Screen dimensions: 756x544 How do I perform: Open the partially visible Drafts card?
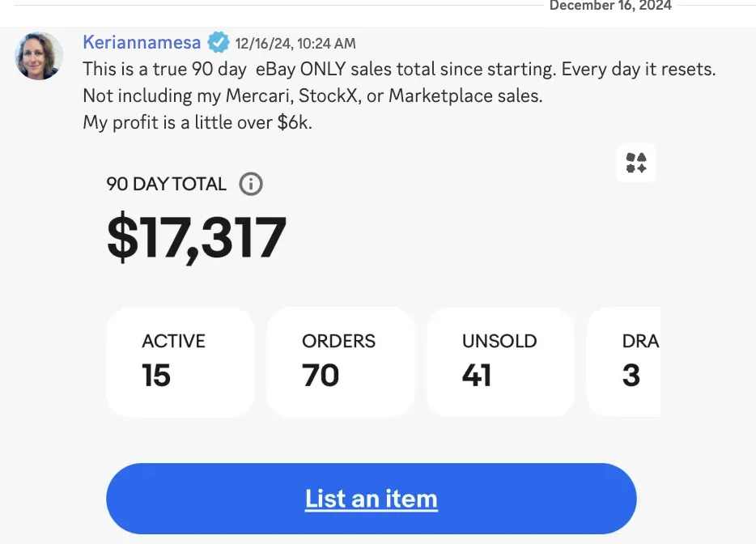(x=625, y=362)
